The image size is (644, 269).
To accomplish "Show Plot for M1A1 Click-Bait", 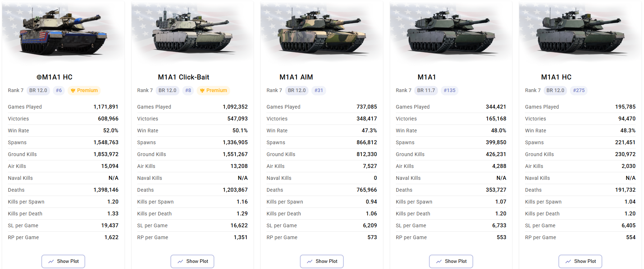I will [x=192, y=261].
